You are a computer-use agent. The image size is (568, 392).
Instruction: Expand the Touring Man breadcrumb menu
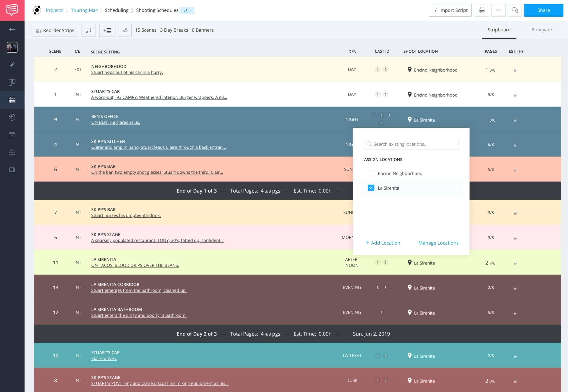pos(85,10)
